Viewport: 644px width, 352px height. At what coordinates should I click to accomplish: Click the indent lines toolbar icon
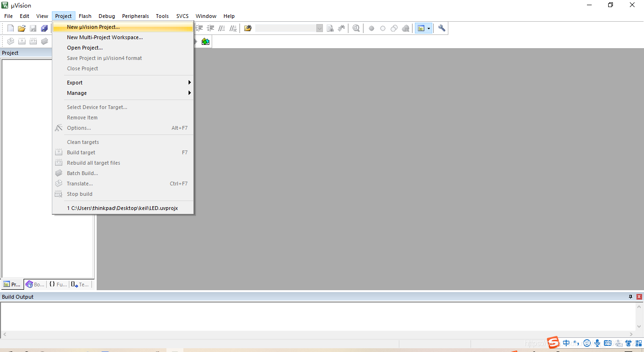(199, 28)
